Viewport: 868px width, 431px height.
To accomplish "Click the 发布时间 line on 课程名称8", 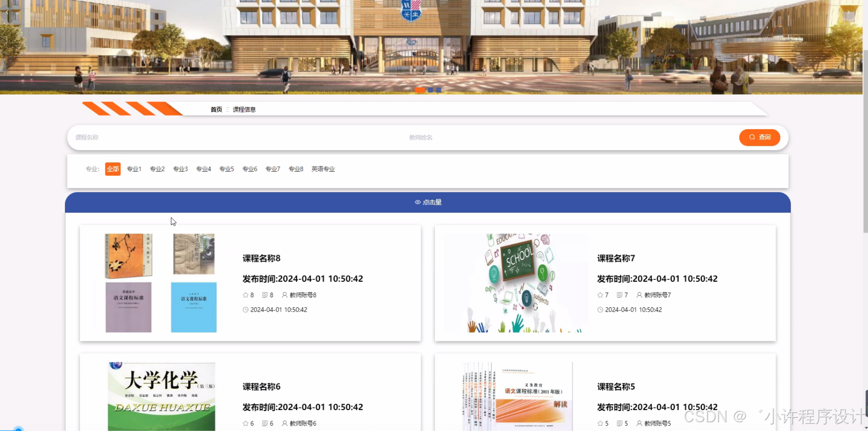I will (x=303, y=279).
